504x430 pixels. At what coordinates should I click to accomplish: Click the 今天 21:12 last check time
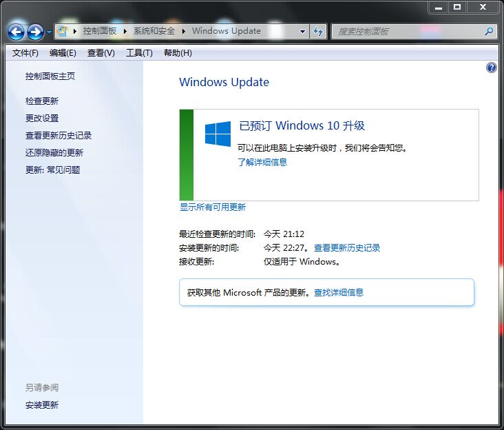click(x=284, y=234)
